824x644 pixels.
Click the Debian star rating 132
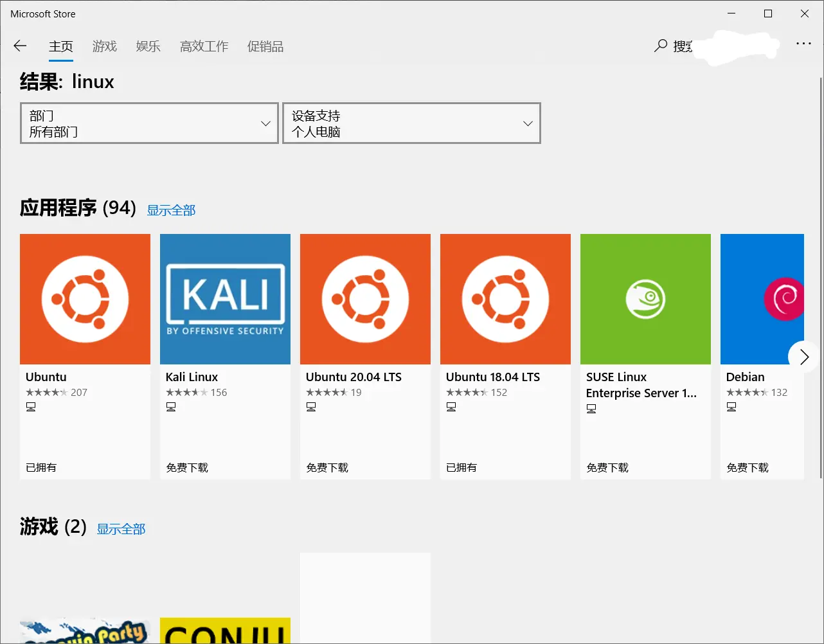click(757, 393)
